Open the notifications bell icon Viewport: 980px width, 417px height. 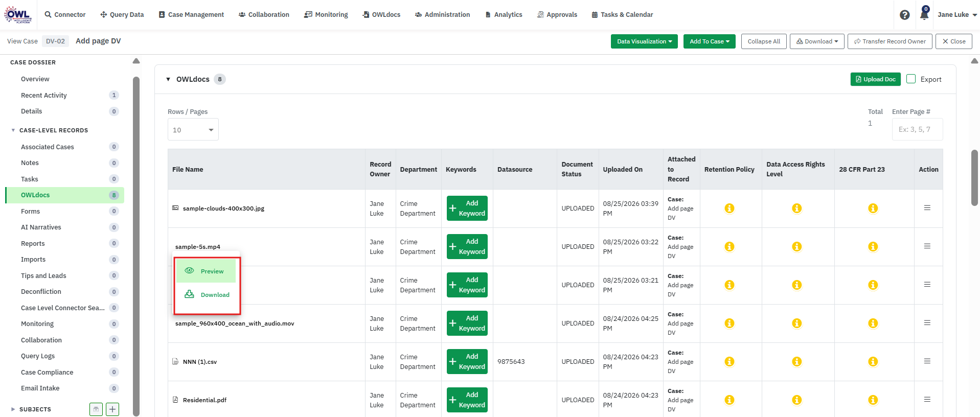924,14
